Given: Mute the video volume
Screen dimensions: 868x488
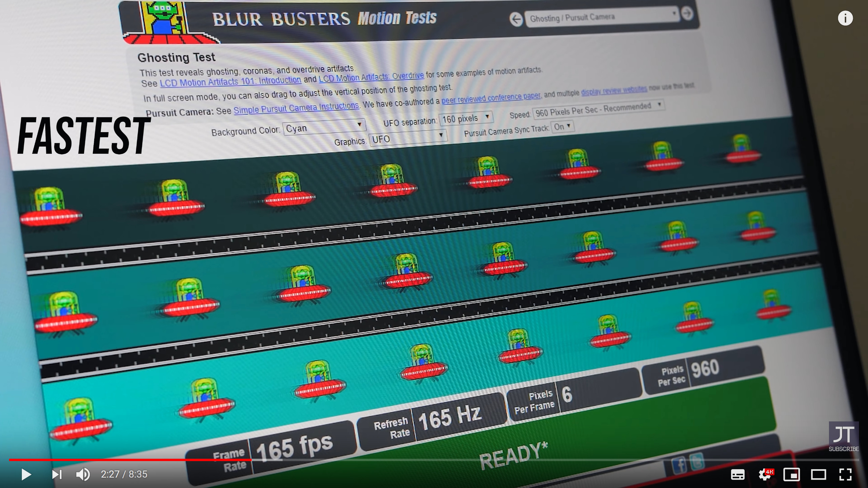Looking at the screenshot, I should click(83, 474).
